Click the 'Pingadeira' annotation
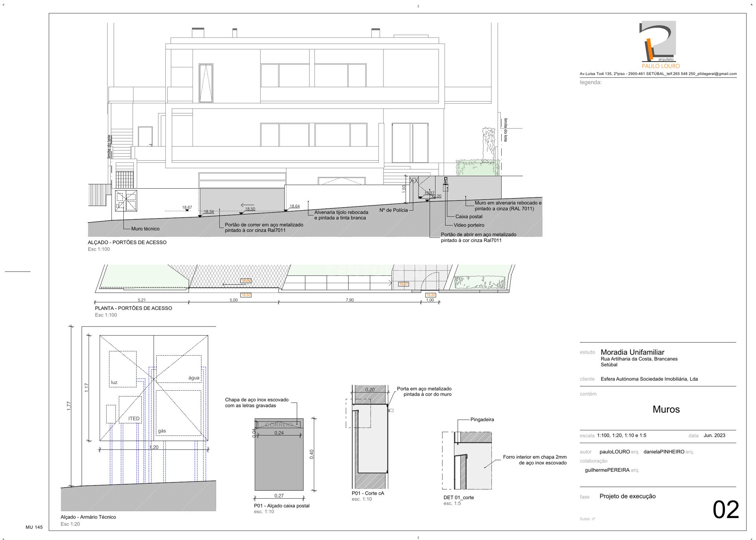756x540 pixels. (482, 419)
